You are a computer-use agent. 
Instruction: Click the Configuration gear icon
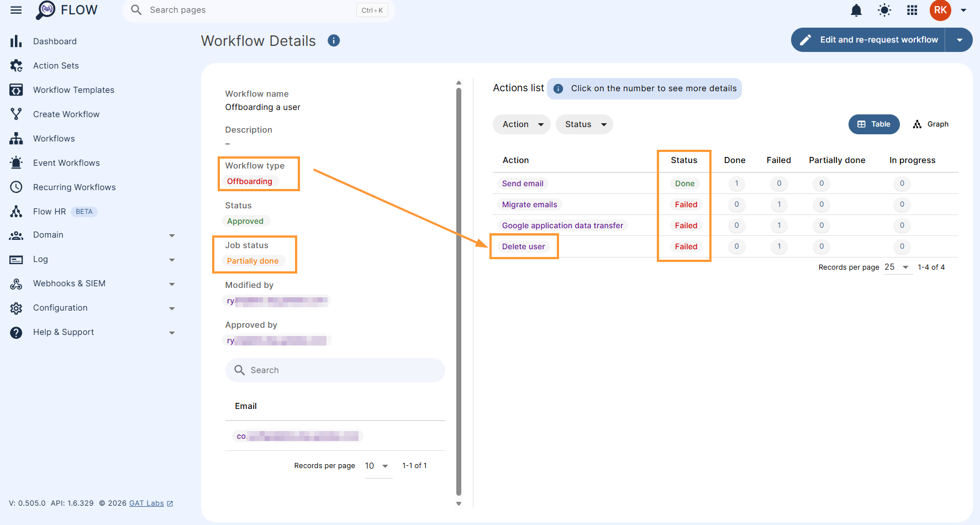click(16, 308)
